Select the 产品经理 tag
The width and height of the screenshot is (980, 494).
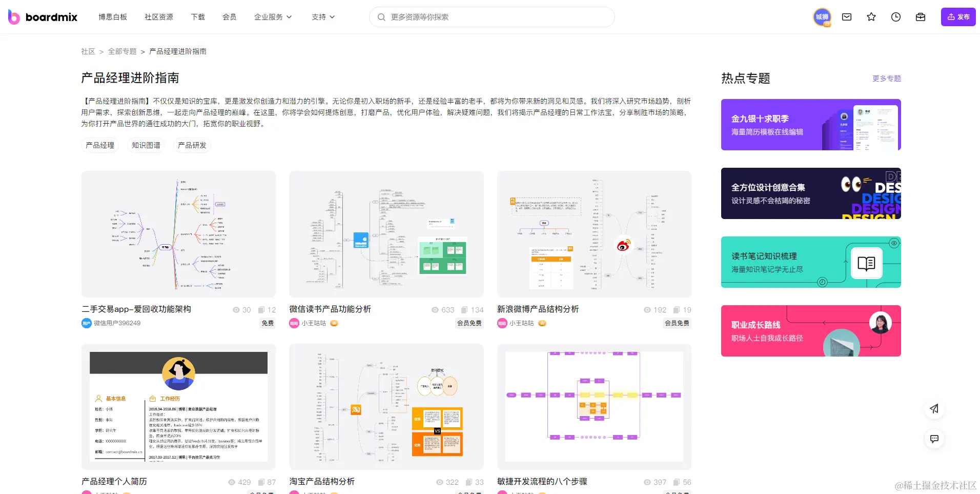99,145
